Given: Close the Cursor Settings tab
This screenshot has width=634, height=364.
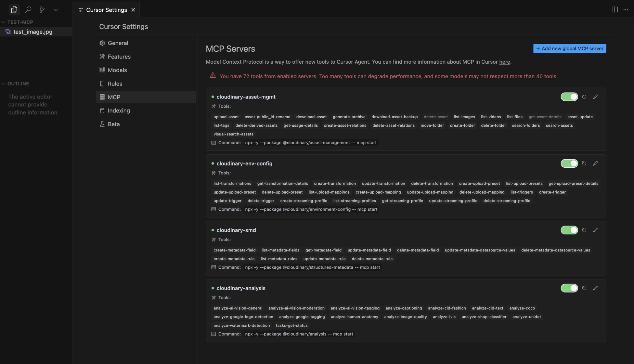Looking at the screenshot, I should (x=133, y=10).
